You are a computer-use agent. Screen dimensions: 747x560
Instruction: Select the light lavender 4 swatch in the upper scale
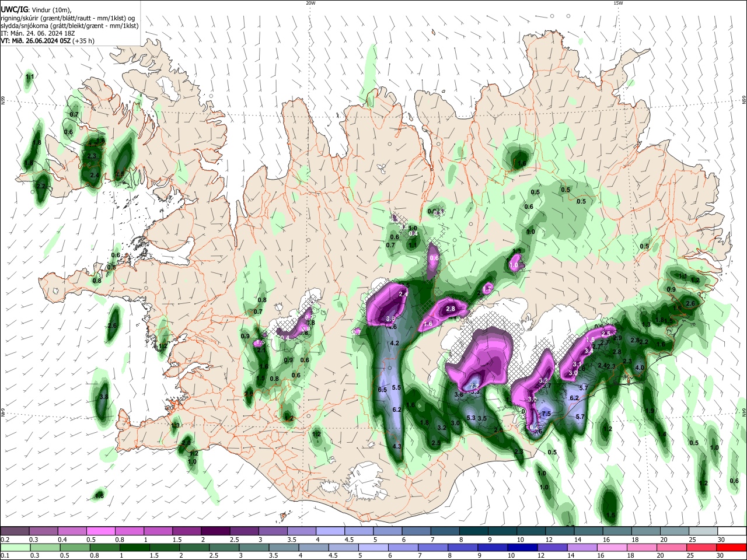[330, 531]
